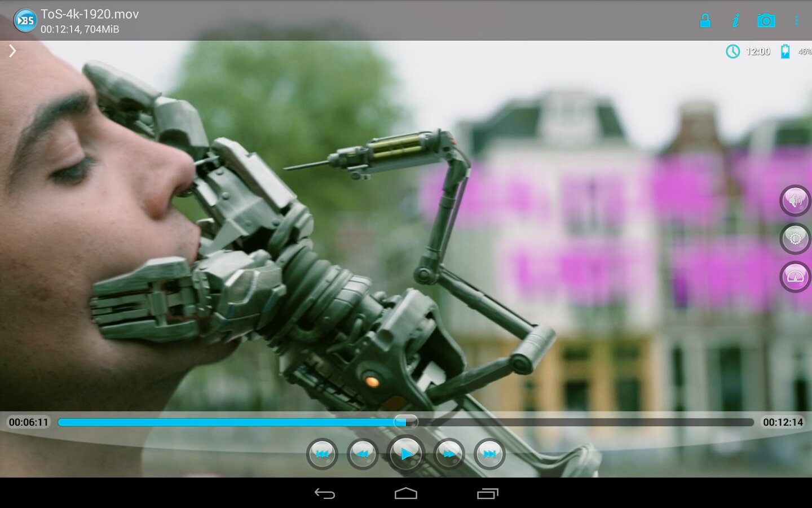Image resolution: width=812 pixels, height=508 pixels.
Task: Open the playback speed gauge button
Action: (x=795, y=277)
